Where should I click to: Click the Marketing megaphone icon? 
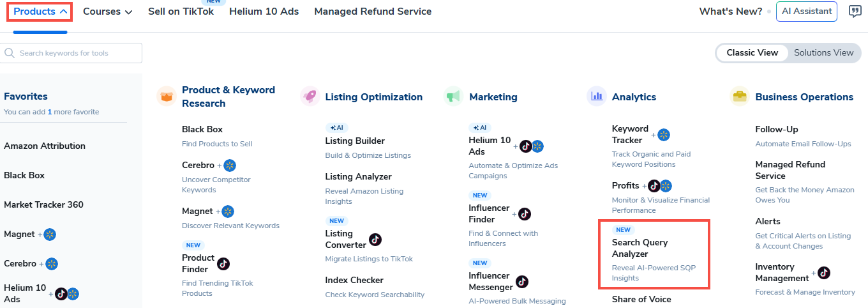453,96
